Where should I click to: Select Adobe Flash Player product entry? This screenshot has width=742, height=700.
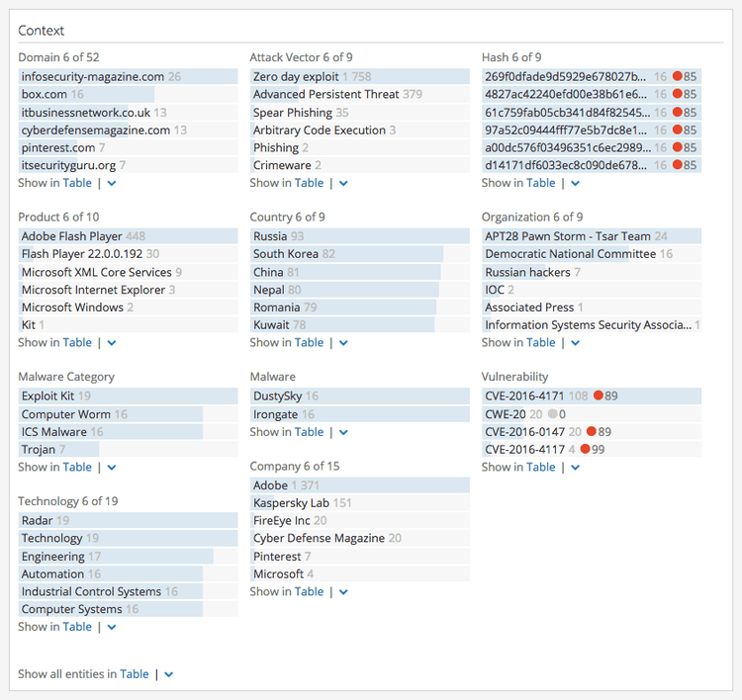pos(71,236)
